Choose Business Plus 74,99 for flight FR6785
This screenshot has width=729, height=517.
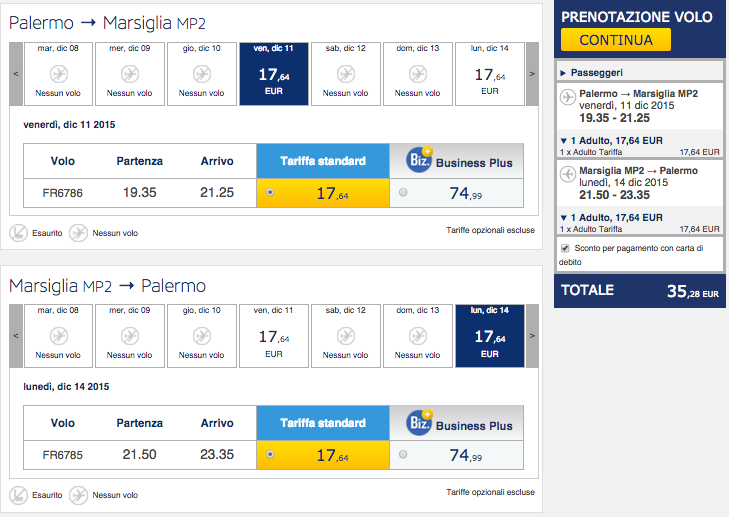pos(403,454)
